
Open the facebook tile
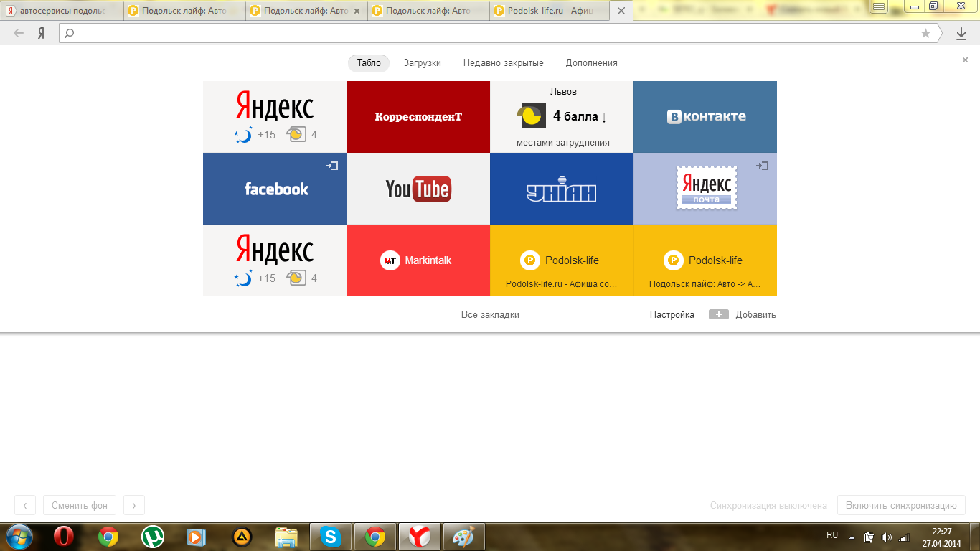point(275,189)
